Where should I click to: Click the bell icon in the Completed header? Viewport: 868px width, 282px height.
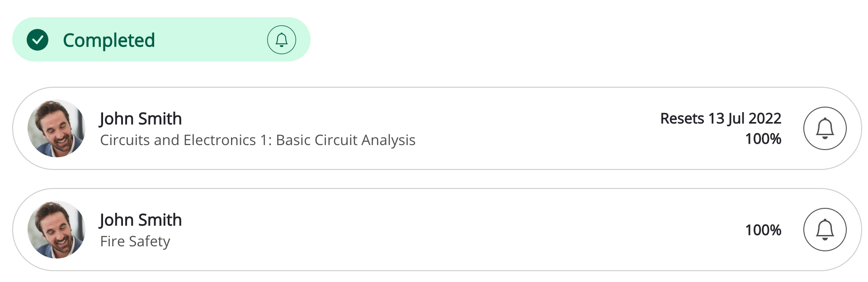click(281, 40)
